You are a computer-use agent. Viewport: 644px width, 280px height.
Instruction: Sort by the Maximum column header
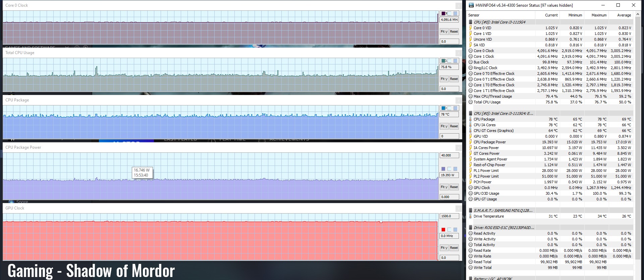coord(599,15)
